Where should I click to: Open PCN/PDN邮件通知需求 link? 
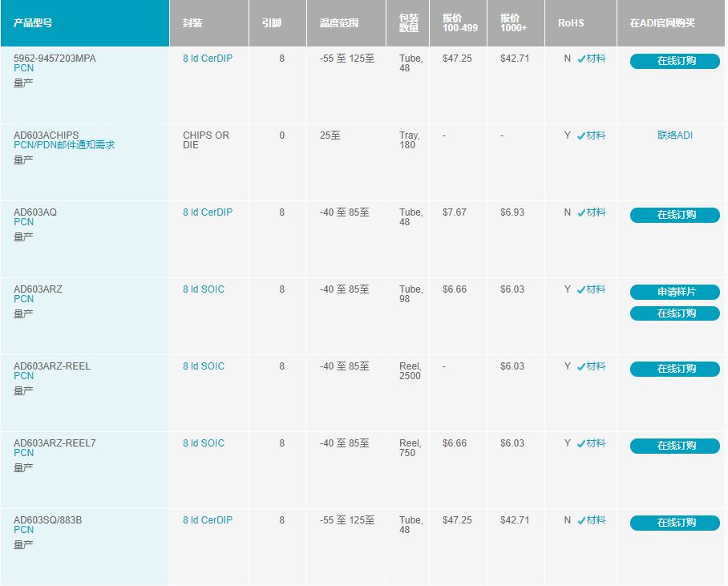pos(64,145)
